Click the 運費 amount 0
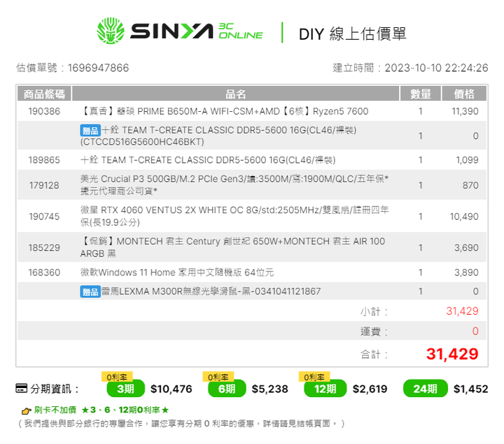504x444 pixels. (475, 331)
